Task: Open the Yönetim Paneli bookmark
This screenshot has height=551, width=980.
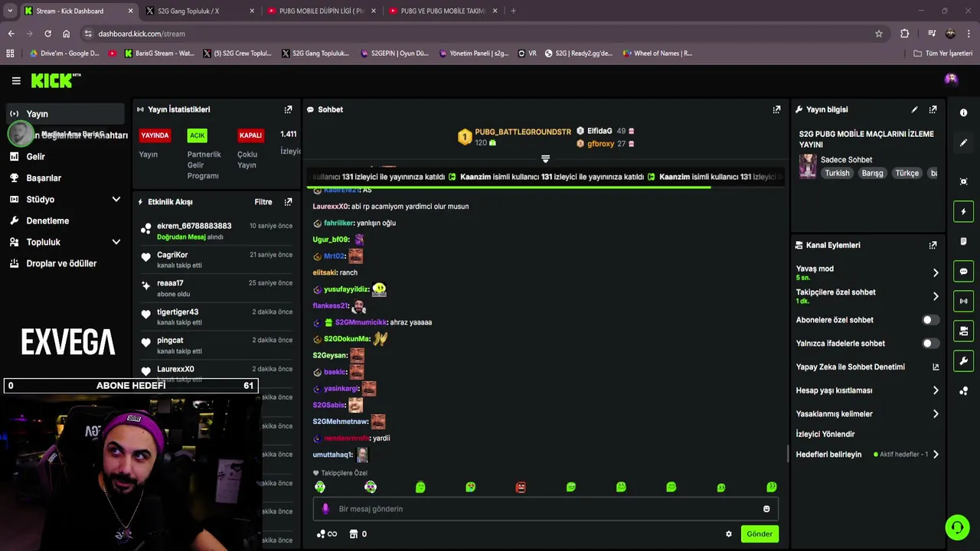Action: click(x=473, y=54)
